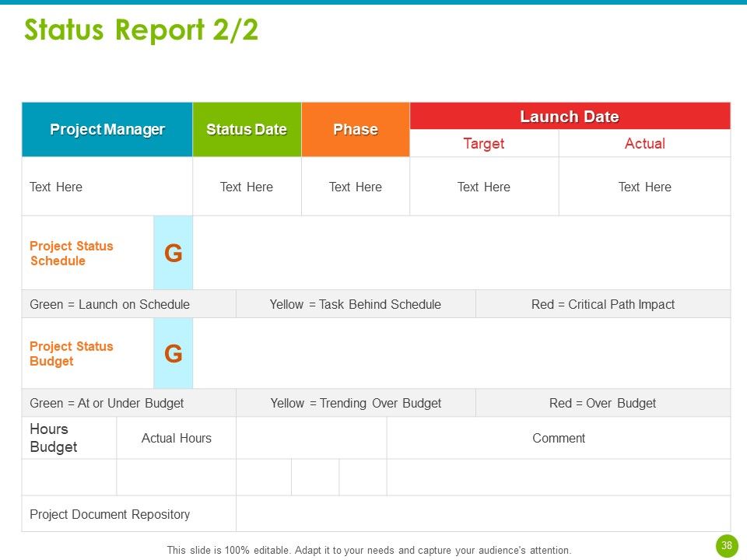The height and width of the screenshot is (560, 747).
Task: Click the Status Report 2/2 title
Action: (x=141, y=30)
